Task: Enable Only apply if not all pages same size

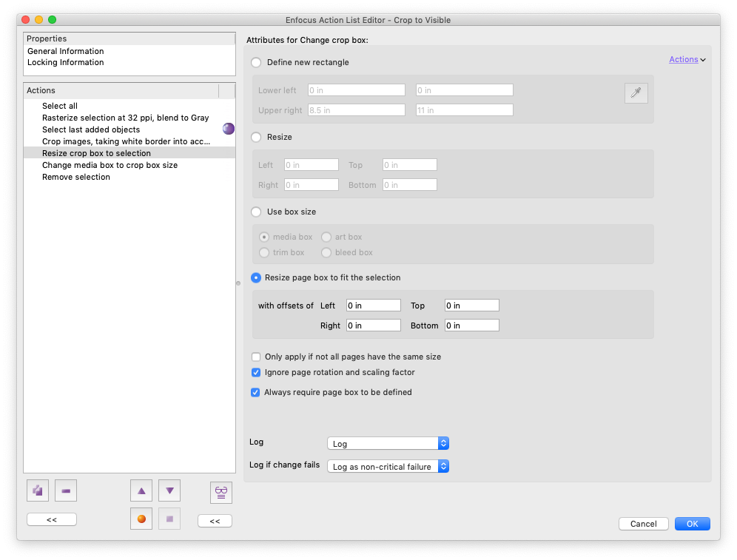Action: click(257, 357)
